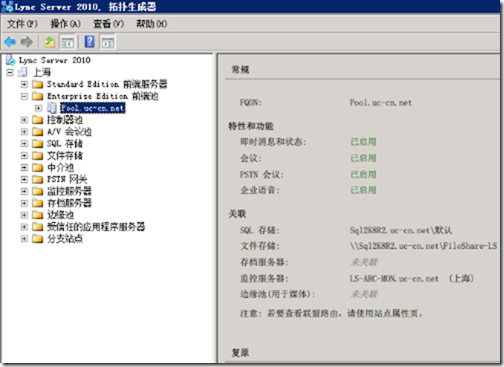
Task: Open the 查看(V) menu
Action: [108, 24]
